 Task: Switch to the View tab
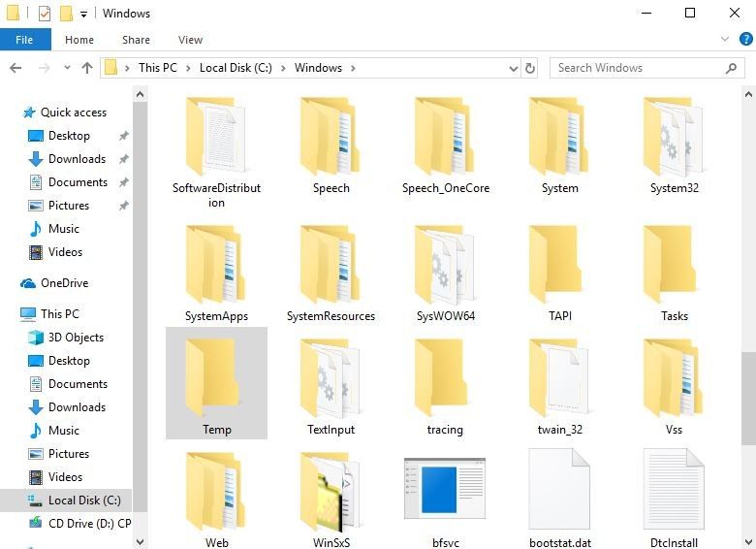tap(190, 40)
